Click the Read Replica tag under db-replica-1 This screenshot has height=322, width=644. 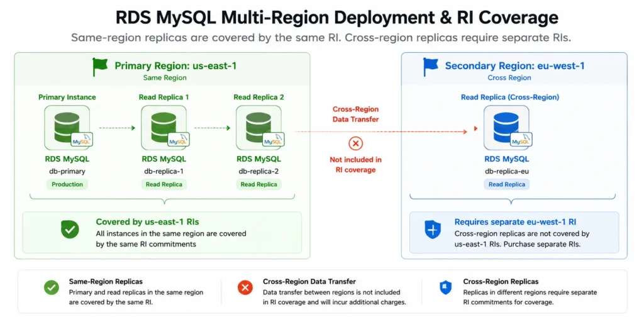pos(164,184)
